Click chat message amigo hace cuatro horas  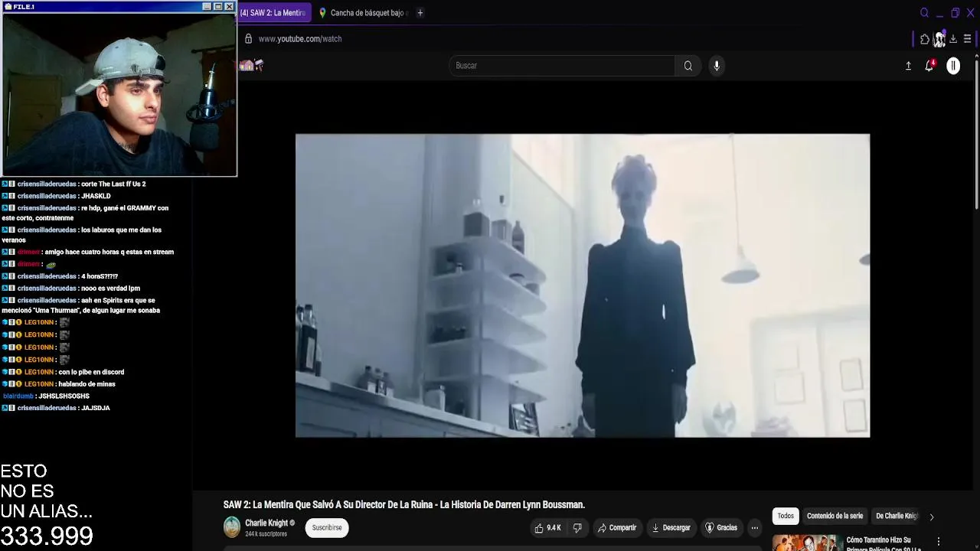coord(109,252)
